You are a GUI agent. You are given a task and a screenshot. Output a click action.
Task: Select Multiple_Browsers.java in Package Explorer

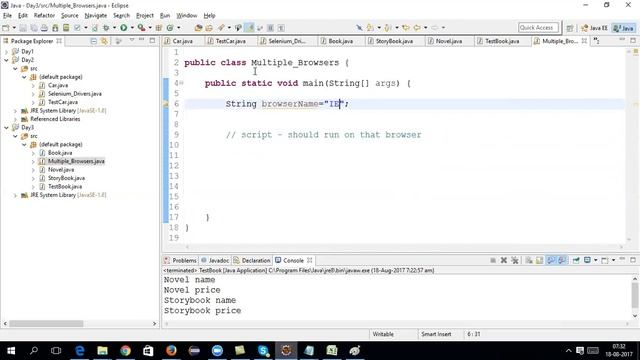click(76, 161)
